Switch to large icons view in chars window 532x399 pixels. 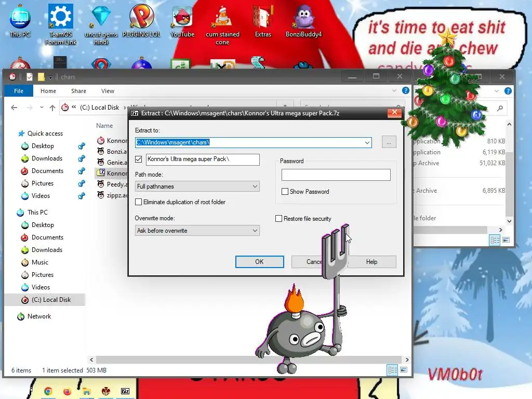pos(404,370)
